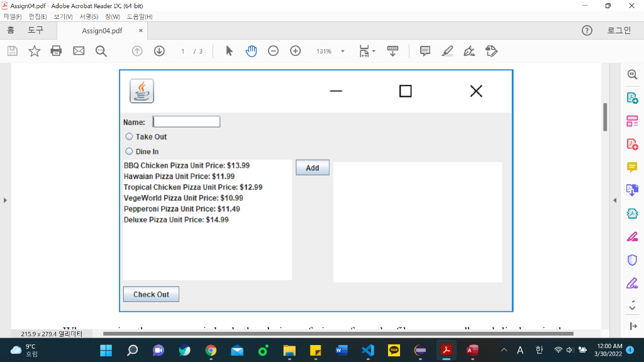The image size is (644, 362).
Task: Click the Save file icon
Action: point(13,51)
